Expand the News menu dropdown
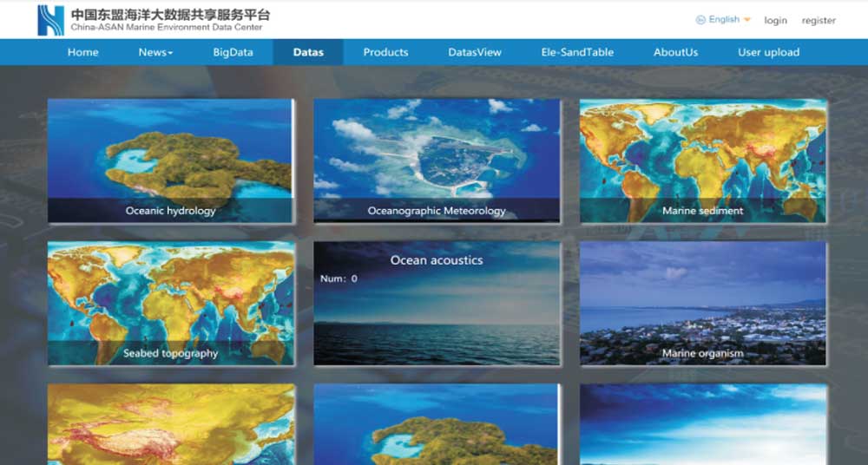Image resolution: width=868 pixels, height=465 pixels. pos(155,53)
